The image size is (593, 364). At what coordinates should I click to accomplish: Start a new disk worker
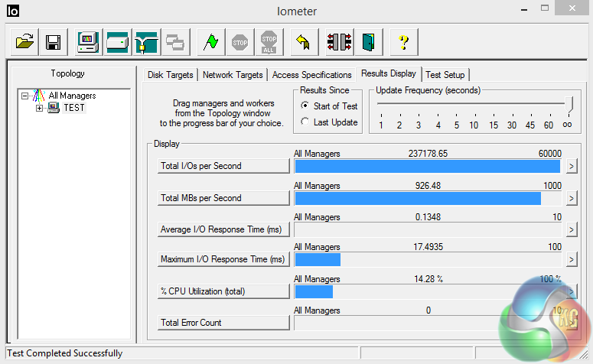point(118,42)
